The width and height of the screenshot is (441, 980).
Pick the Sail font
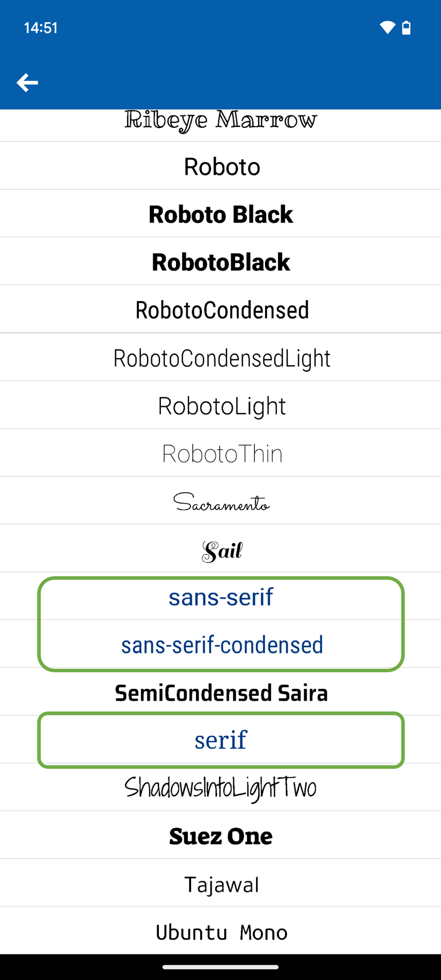pyautogui.click(x=222, y=550)
